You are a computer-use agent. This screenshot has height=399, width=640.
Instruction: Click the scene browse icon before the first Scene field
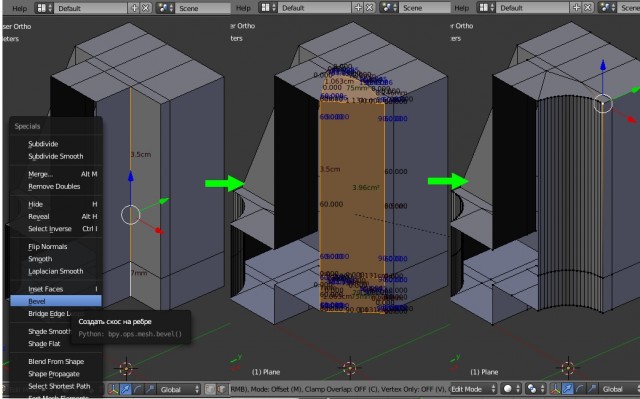coord(165,8)
